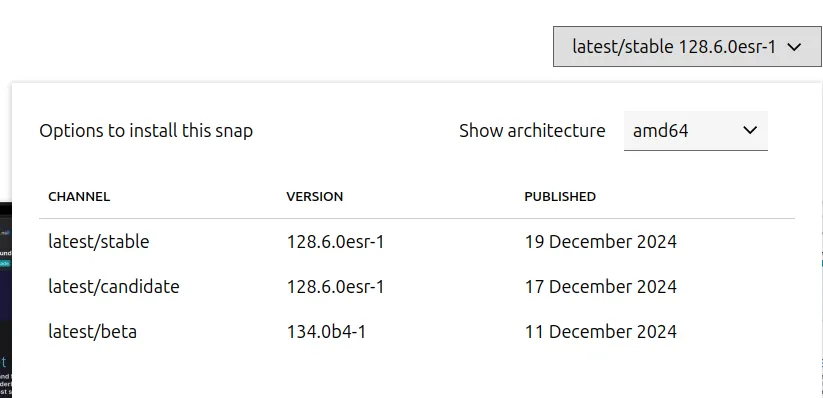Click chevron on latest/stable version button

(x=795, y=47)
